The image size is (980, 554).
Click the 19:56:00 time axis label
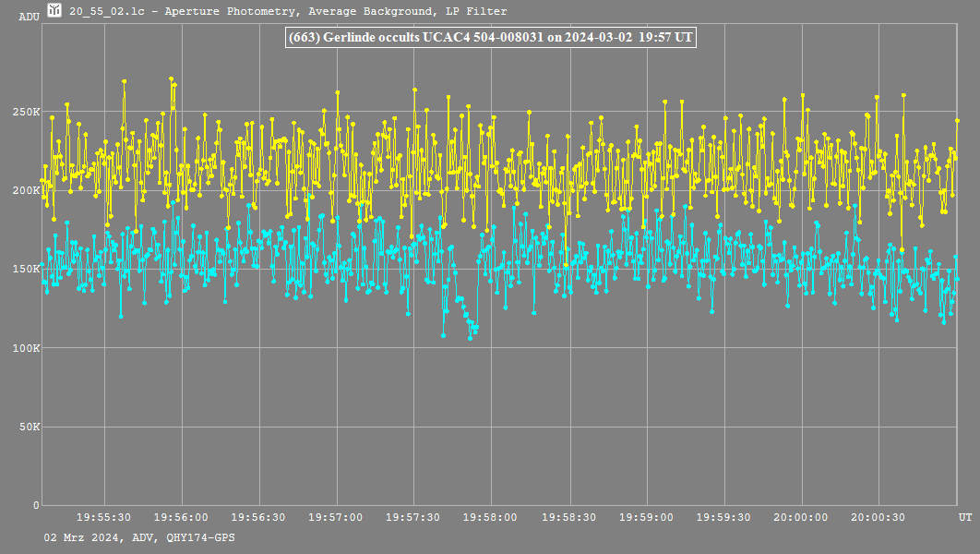181,517
